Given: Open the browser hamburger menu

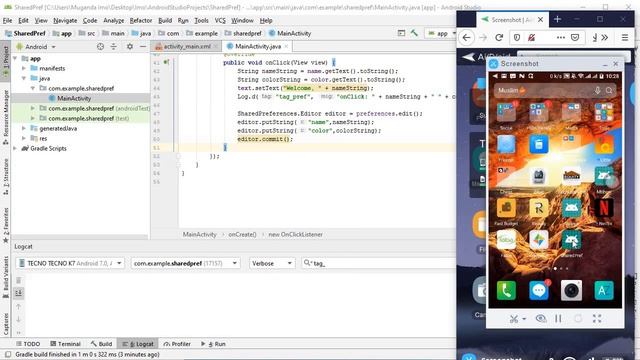Looking at the screenshot, I should [x=624, y=38].
